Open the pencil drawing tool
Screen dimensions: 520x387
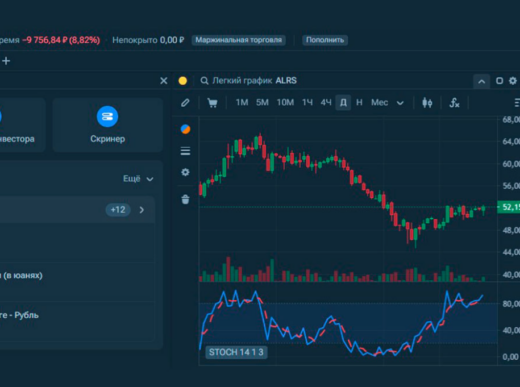pyautogui.click(x=185, y=103)
